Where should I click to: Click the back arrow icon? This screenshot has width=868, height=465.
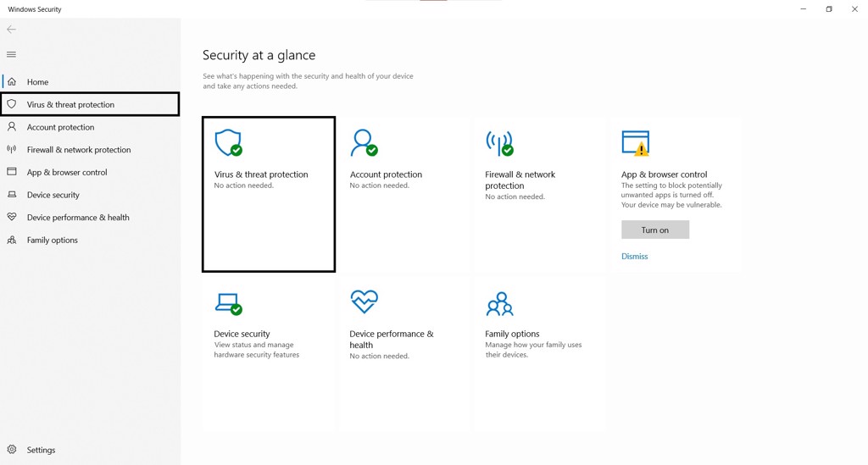point(11,30)
